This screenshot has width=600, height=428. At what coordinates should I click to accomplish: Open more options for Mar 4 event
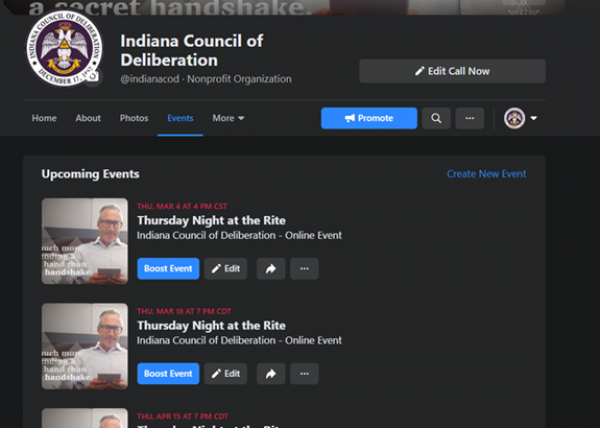tap(304, 269)
